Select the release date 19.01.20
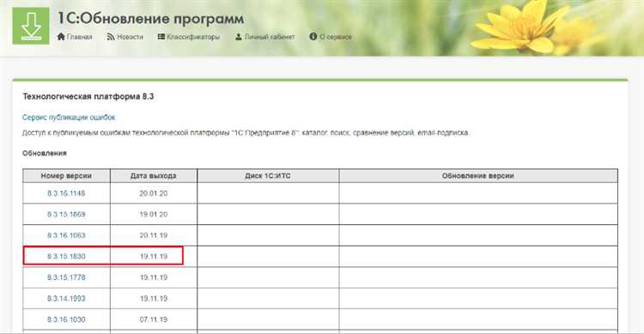This screenshot has height=334, width=644. click(153, 214)
